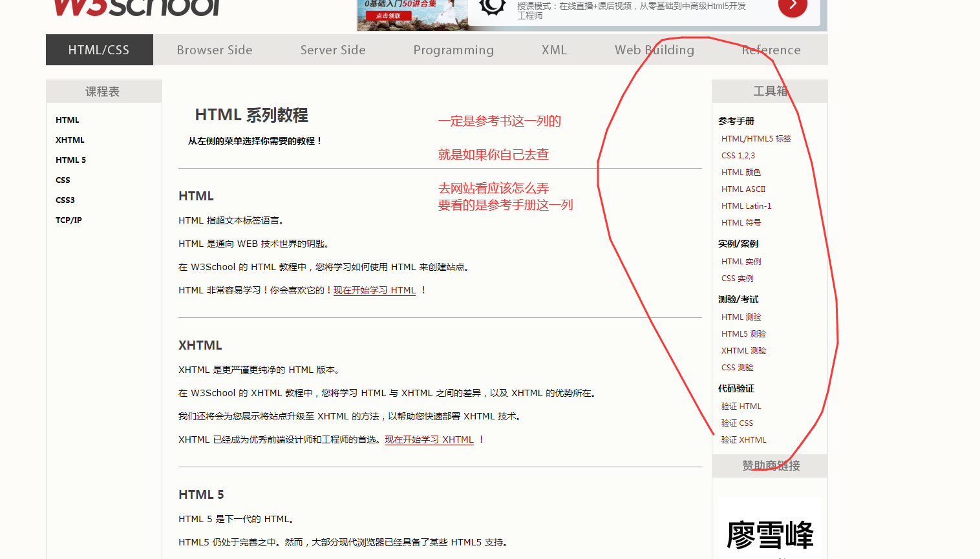Click the 从左侧的菜单选择你需要的教程 subtitle
980x559 pixels.
[255, 141]
